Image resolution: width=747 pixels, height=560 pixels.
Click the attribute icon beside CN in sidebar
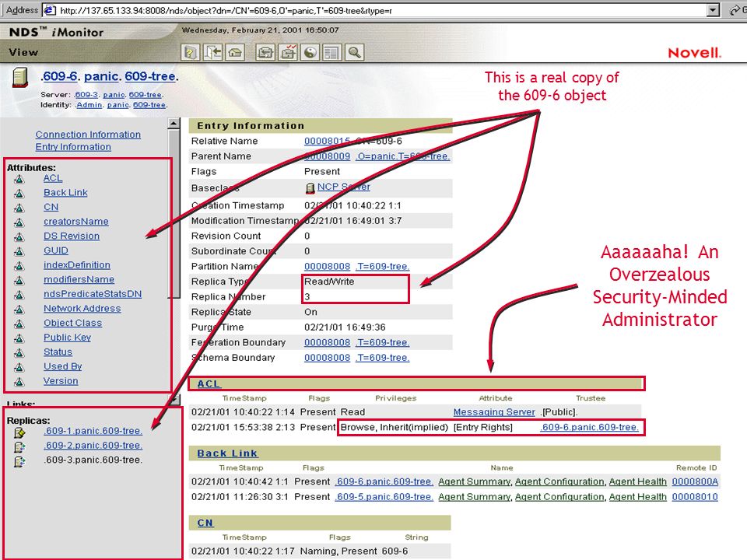[x=19, y=208]
